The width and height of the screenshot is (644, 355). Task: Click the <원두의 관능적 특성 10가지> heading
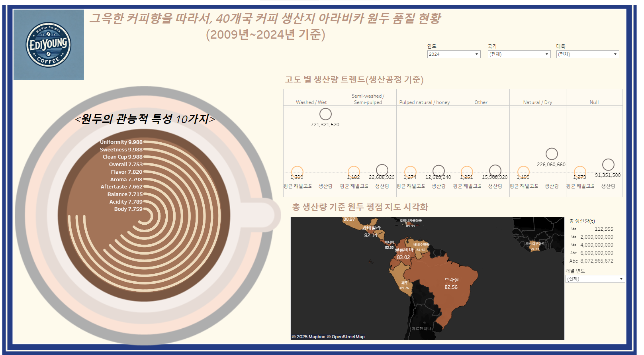point(145,119)
